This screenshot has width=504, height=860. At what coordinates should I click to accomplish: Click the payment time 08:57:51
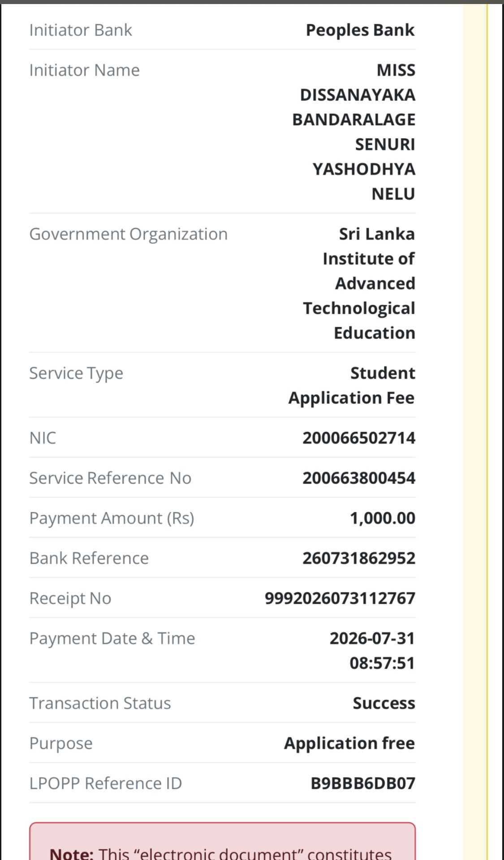point(382,663)
